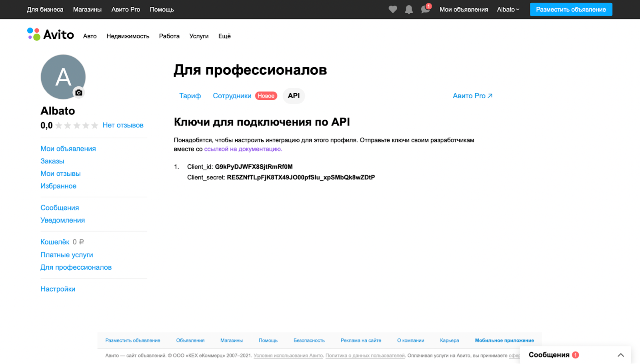This screenshot has height=364, width=640.
Task: Open notifications bell icon
Action: (x=409, y=10)
